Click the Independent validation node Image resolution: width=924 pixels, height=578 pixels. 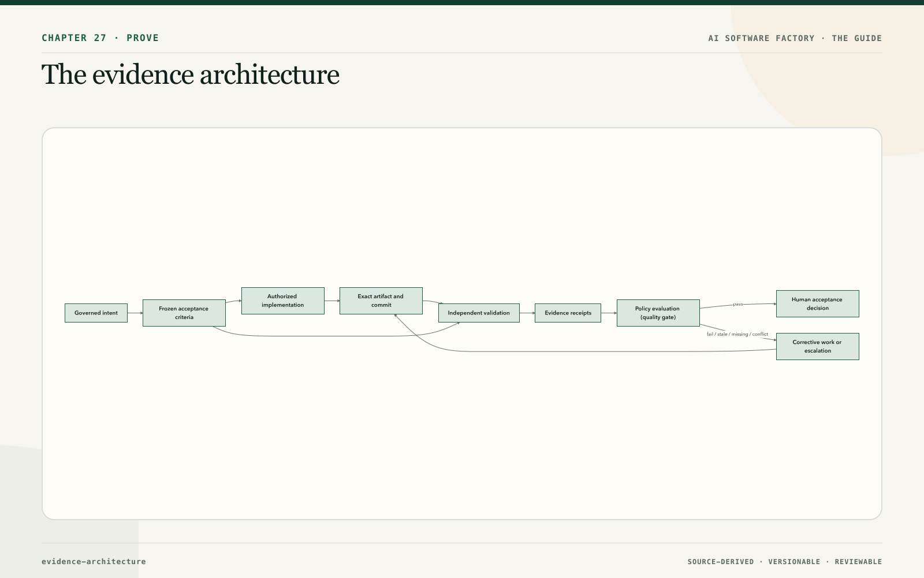[479, 313]
